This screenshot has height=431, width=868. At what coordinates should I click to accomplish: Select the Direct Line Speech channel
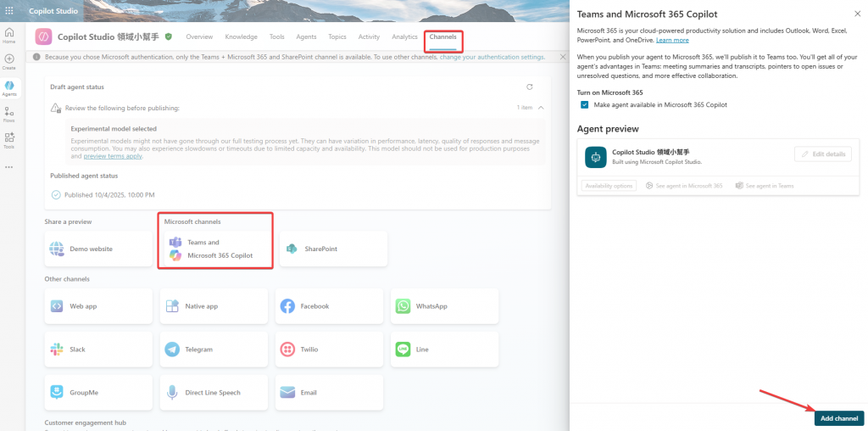point(214,392)
